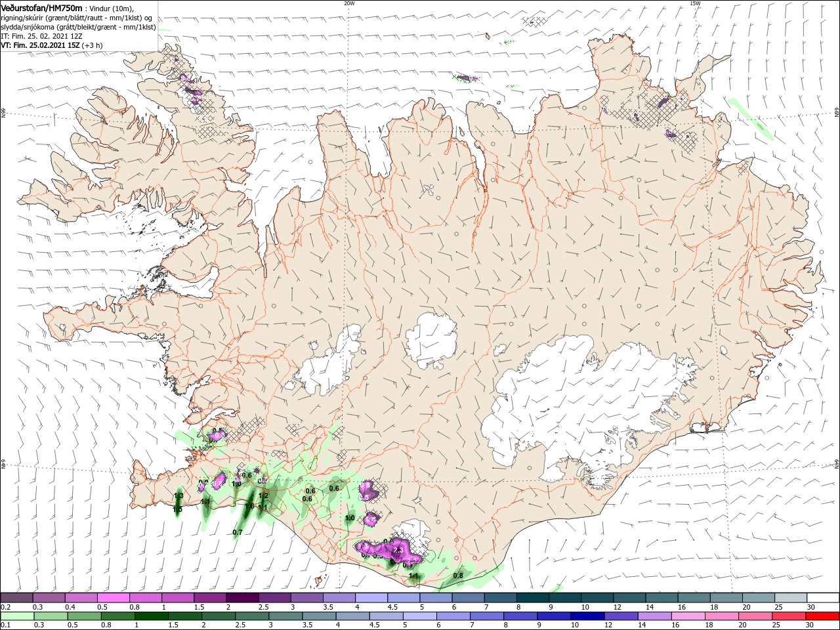Viewport: 840px width, 630px height.
Task: Click the white snow swatch after the 30 label
Action: click(x=824, y=598)
